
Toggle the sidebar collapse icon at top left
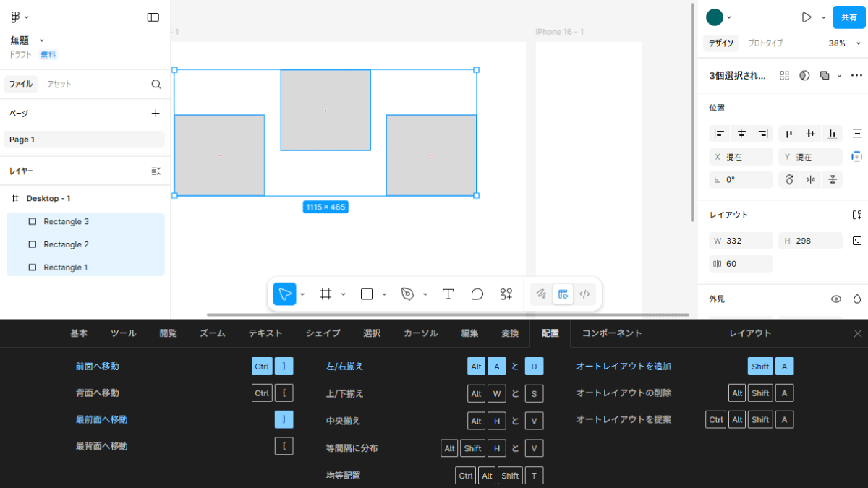153,17
